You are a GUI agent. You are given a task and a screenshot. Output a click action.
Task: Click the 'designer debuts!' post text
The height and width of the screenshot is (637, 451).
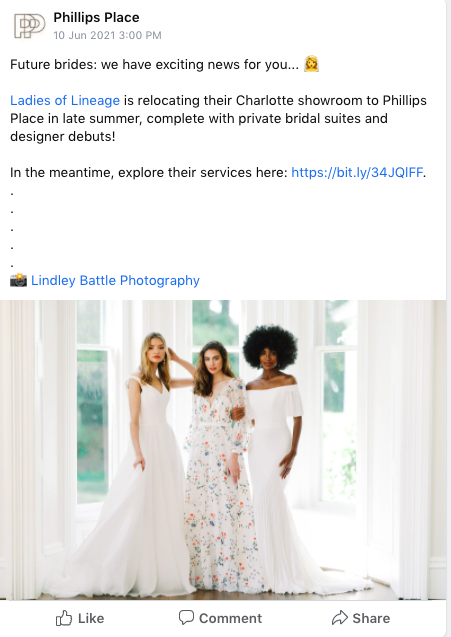coord(63,136)
